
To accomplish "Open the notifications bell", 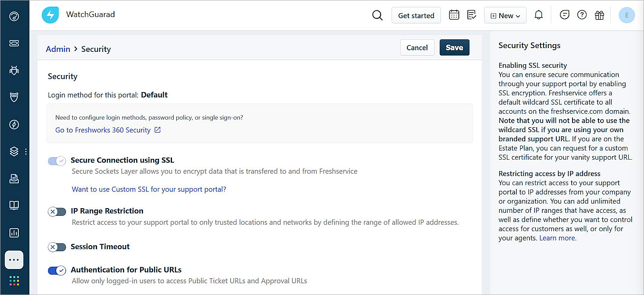I will pyautogui.click(x=538, y=14).
